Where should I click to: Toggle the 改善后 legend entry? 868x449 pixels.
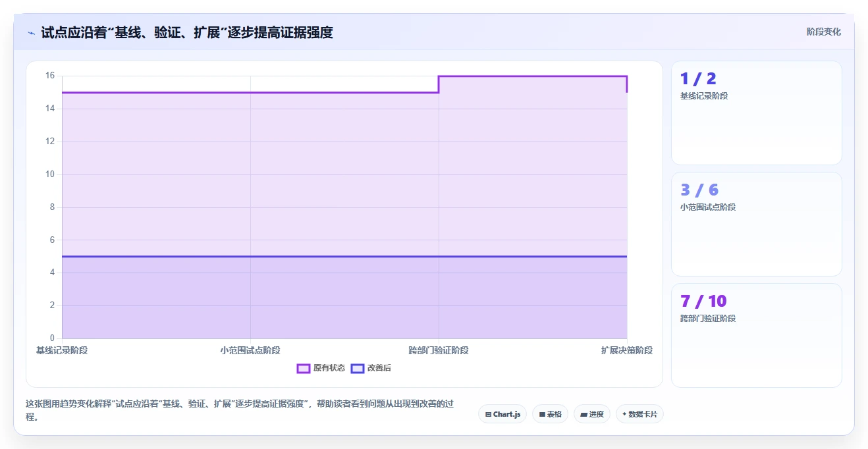click(371, 368)
